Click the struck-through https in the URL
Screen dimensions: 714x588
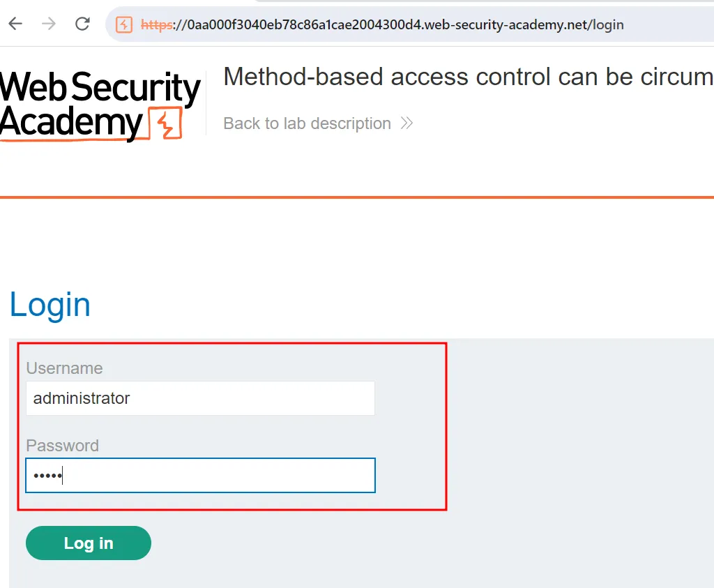[x=156, y=25]
